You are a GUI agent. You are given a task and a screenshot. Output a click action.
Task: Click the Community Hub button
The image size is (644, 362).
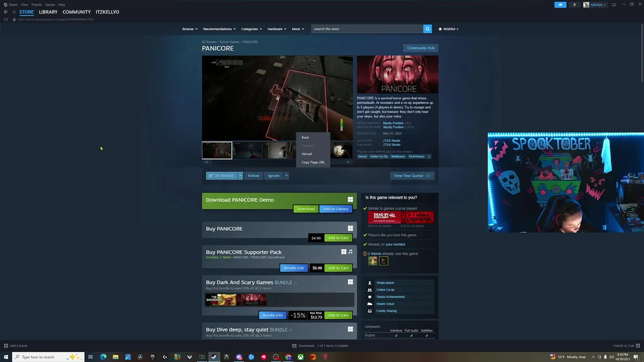point(421,48)
